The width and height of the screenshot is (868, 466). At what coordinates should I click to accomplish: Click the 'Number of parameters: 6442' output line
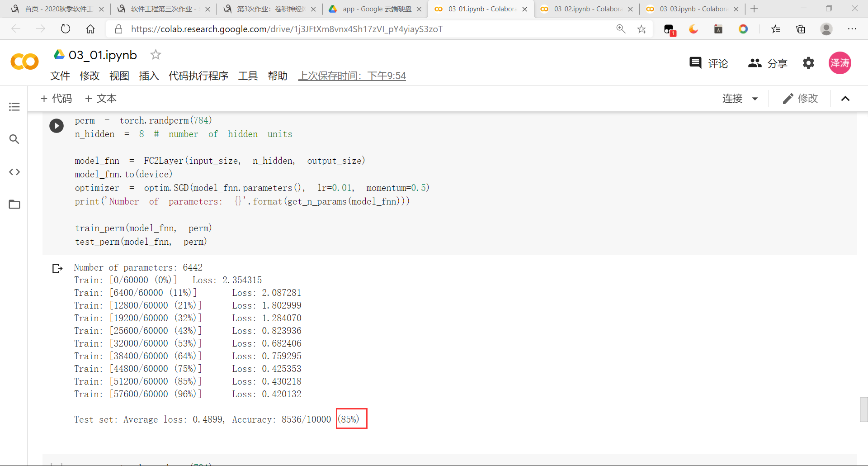(x=138, y=267)
